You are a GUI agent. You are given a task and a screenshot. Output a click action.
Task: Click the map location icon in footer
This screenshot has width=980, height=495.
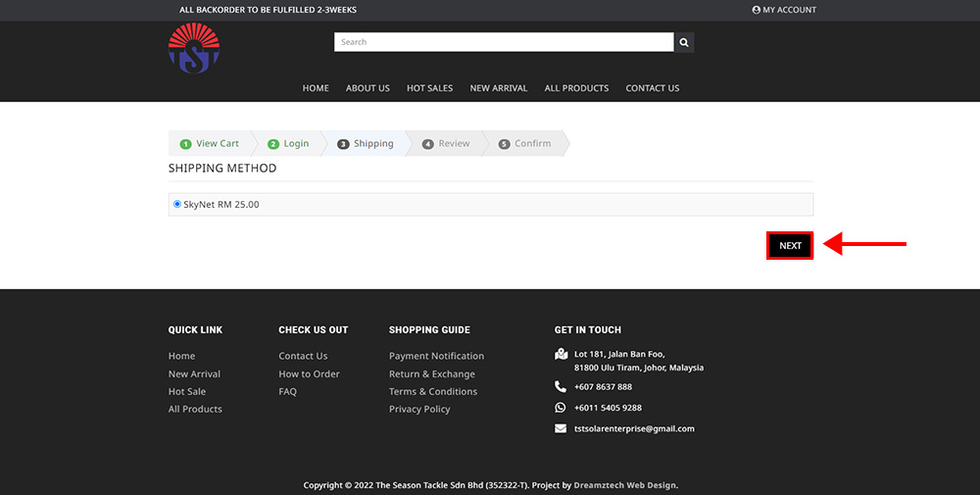[x=562, y=355]
